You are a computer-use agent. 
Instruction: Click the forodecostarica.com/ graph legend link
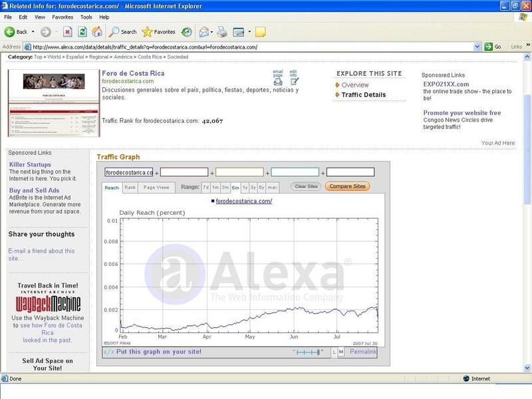pos(244,201)
